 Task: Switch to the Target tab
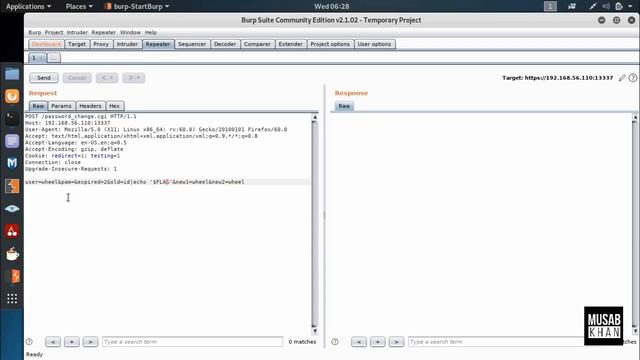[77, 44]
